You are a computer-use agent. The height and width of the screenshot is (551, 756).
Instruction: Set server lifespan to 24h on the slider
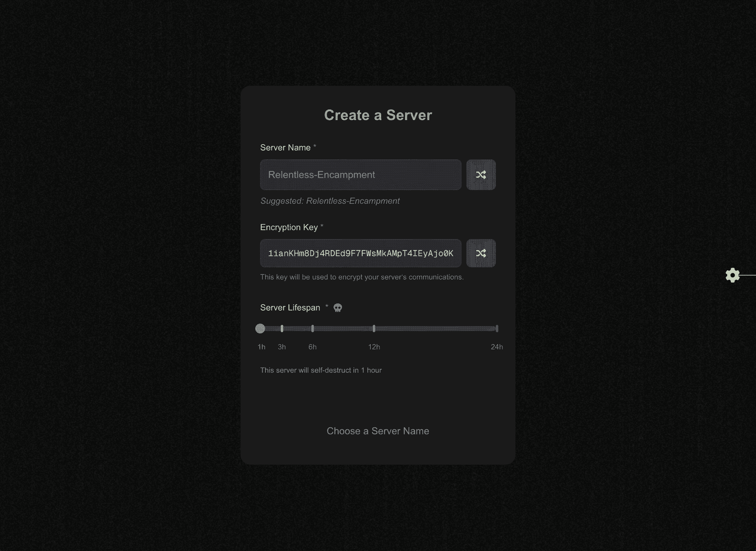coord(497,328)
